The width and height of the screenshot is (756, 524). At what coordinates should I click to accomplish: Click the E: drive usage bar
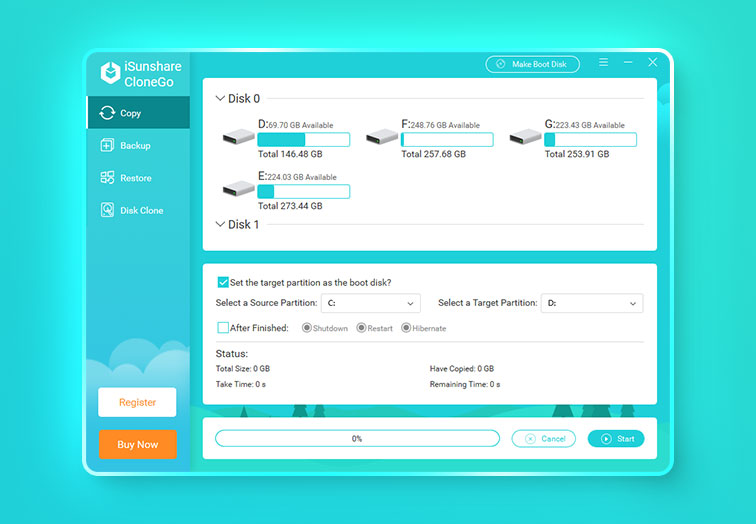(304, 192)
